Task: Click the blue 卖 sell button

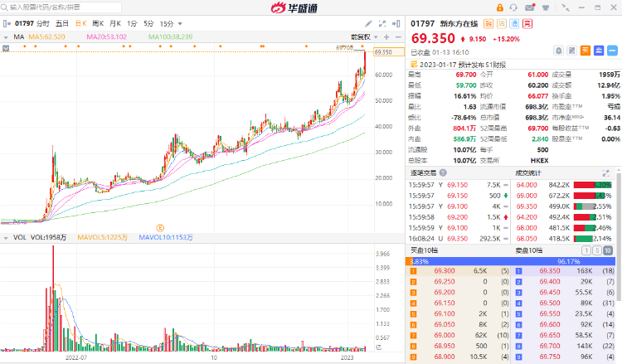Action: point(599,51)
